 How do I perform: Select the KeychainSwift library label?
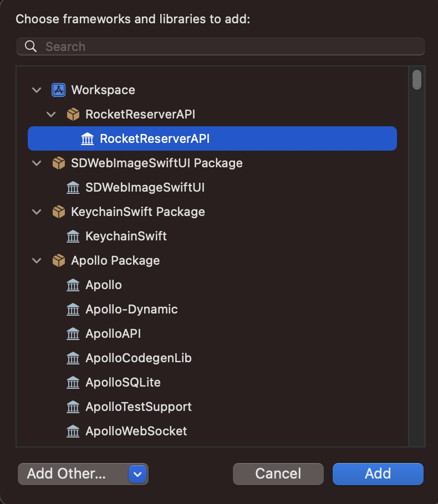(x=126, y=236)
